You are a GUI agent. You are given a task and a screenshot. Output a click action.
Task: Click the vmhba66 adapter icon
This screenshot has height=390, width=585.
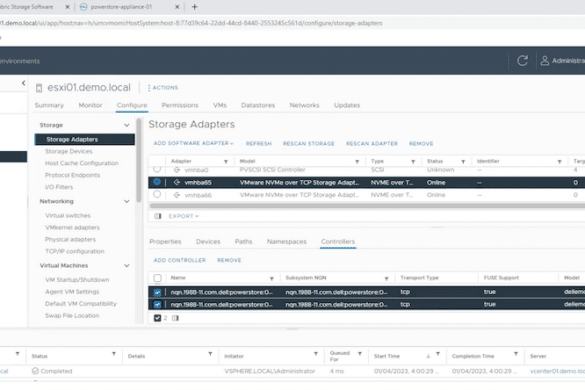pyautogui.click(x=177, y=195)
